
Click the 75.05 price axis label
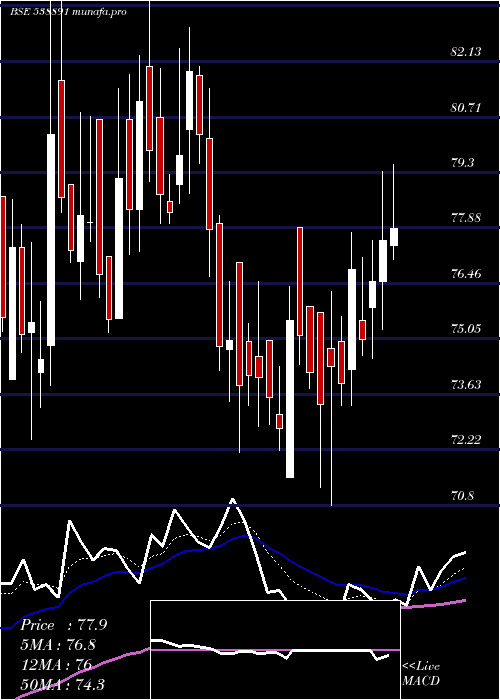pyautogui.click(x=466, y=329)
